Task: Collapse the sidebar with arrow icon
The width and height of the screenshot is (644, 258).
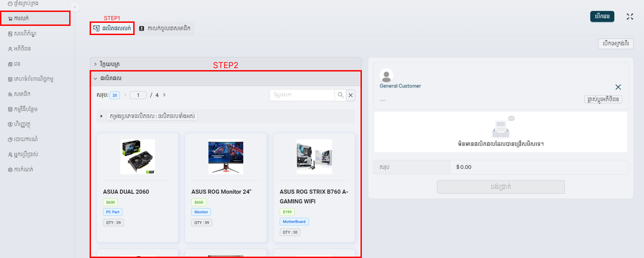Action: coord(75,7)
